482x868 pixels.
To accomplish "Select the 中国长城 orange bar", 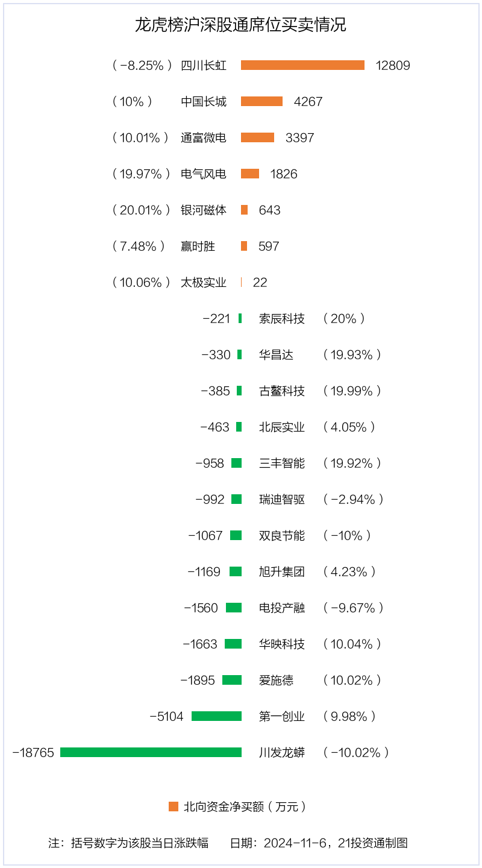I will [261, 101].
